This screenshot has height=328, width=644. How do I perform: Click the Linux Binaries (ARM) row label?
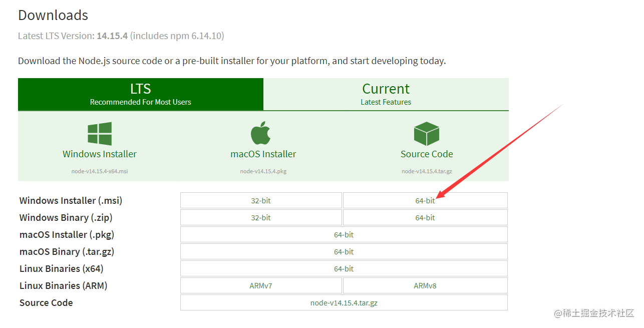click(x=63, y=285)
